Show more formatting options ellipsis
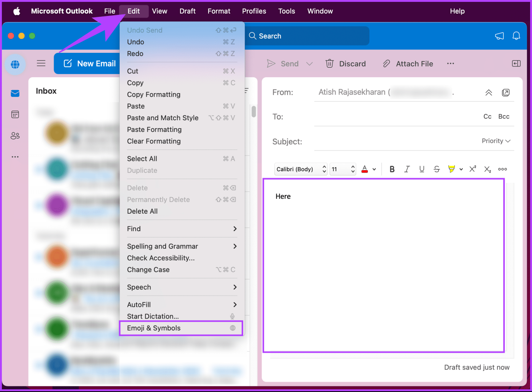 tap(502, 169)
